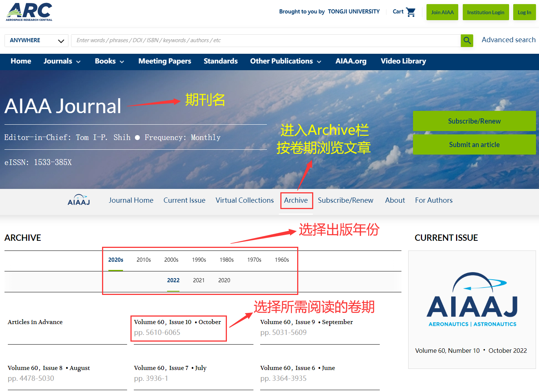This screenshot has width=539, height=392.
Task: Open the Advanced search link
Action: (508, 40)
